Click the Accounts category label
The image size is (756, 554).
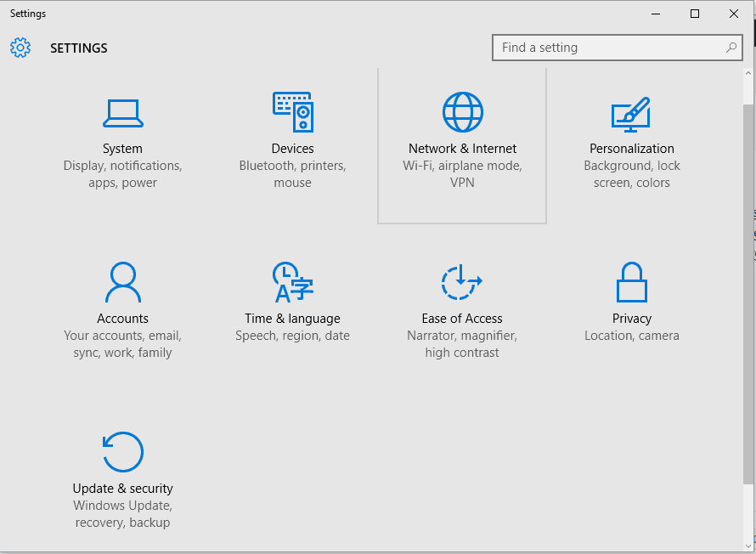point(122,319)
